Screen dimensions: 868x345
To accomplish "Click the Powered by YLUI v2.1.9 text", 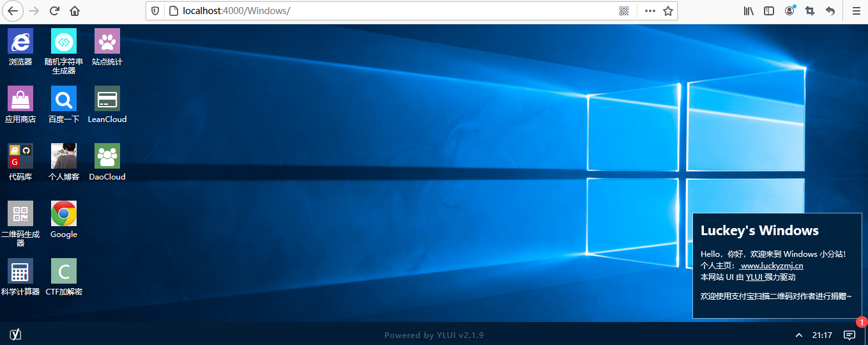I will [434, 335].
